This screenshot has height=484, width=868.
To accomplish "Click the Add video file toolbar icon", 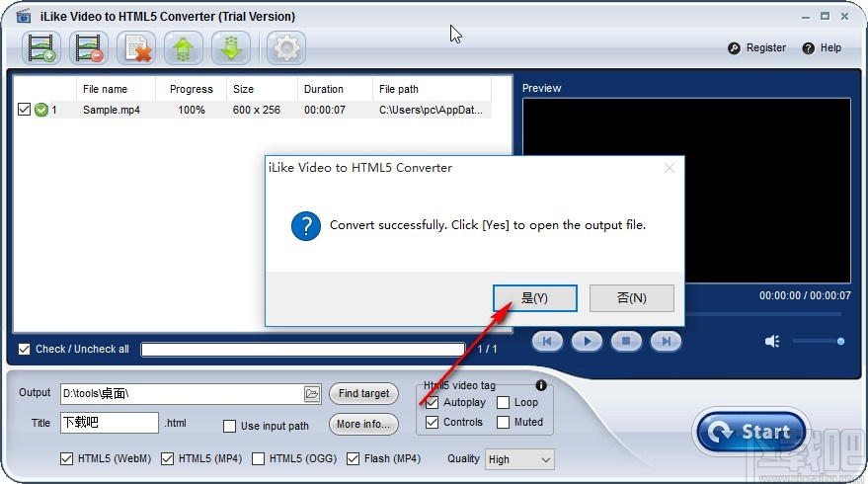I will pyautogui.click(x=41, y=48).
